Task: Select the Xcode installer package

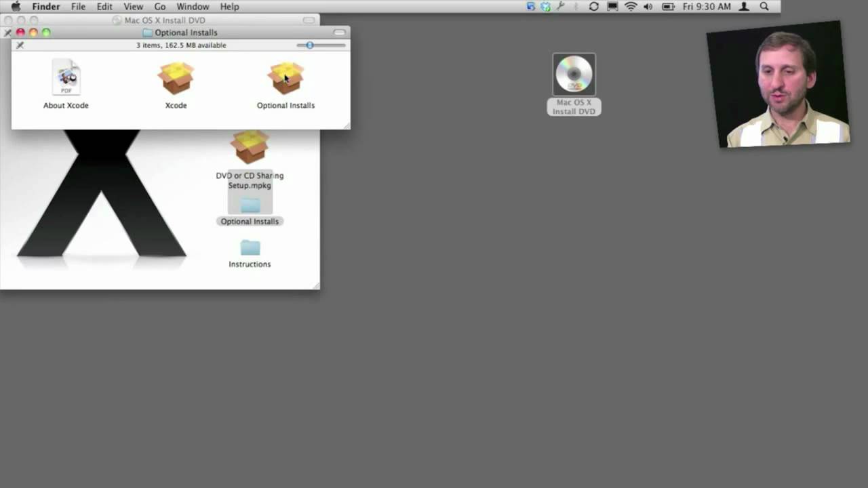Action: pyautogui.click(x=176, y=78)
